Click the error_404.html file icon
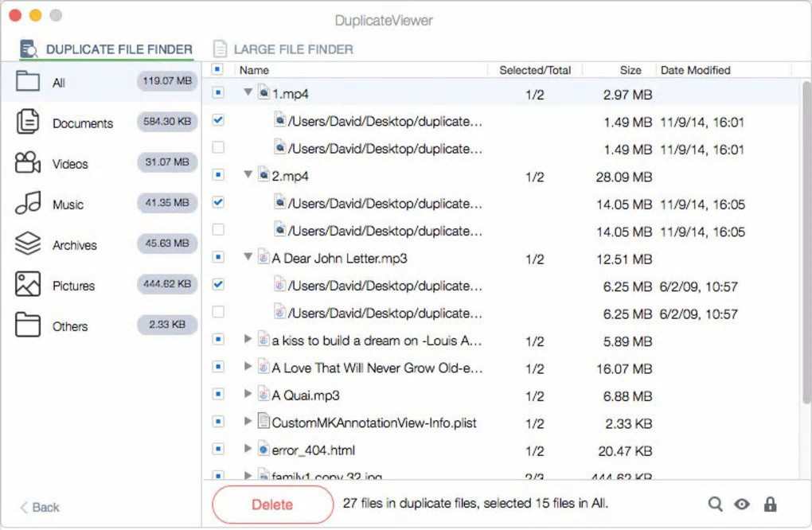The height and width of the screenshot is (530, 812). coord(264,449)
